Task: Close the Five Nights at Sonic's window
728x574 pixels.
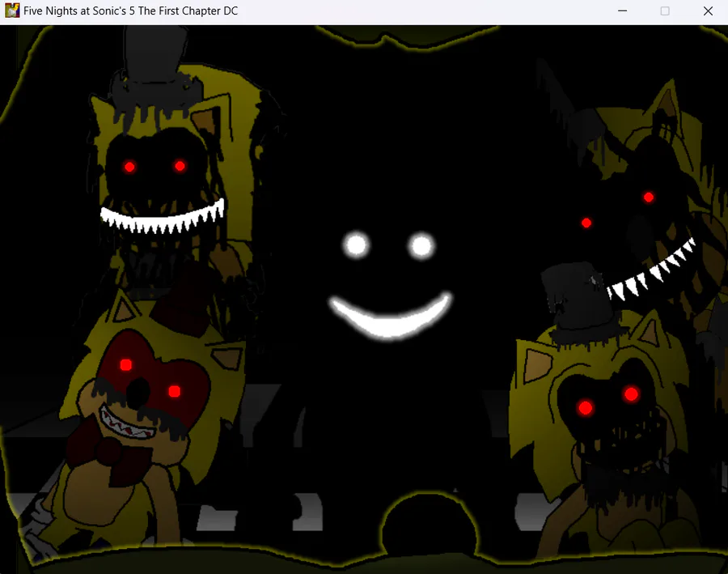Action: pos(708,11)
